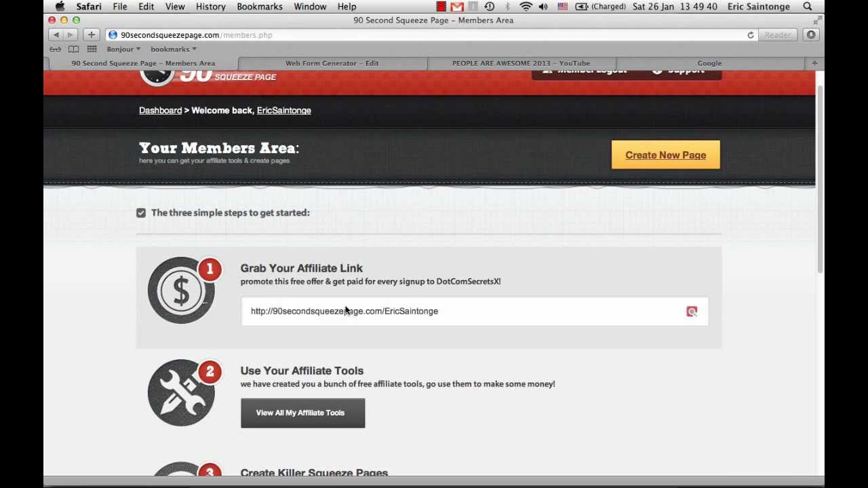Image resolution: width=868 pixels, height=488 pixels.
Task: Open the volume speaker menu
Action: click(543, 6)
